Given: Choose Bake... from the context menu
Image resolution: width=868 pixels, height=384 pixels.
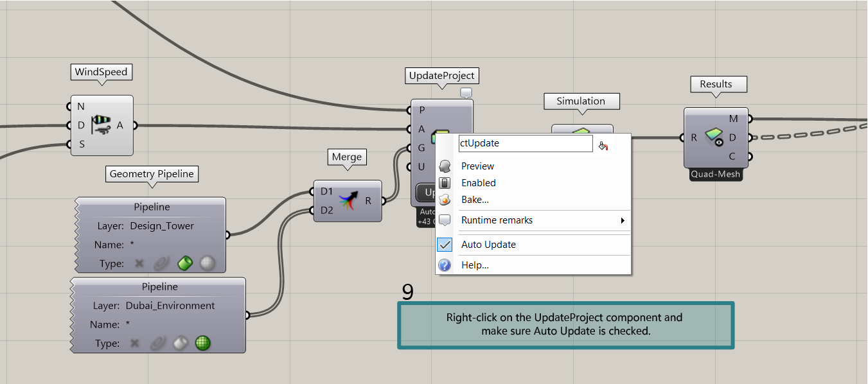Looking at the screenshot, I should tap(475, 200).
